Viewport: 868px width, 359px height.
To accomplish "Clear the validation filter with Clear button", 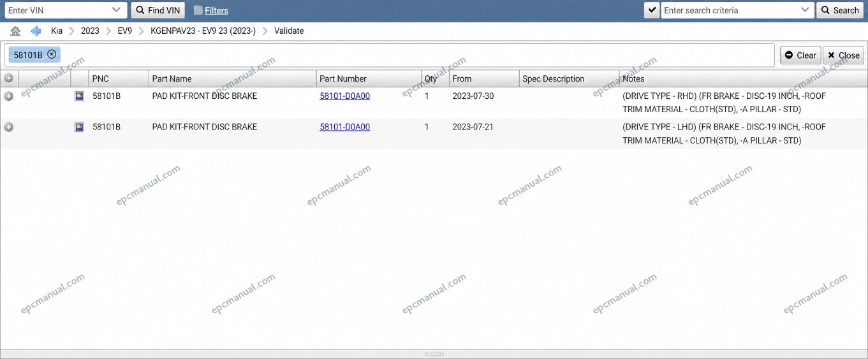I will click(800, 55).
